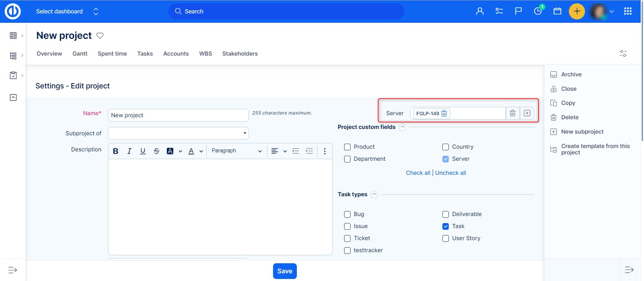Collapse the Project custom fields section
Viewport: 644px width, 281px height.
[402, 127]
